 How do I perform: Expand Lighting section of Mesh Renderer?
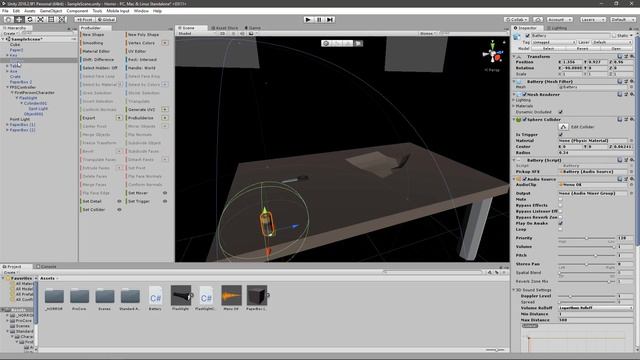(514, 100)
